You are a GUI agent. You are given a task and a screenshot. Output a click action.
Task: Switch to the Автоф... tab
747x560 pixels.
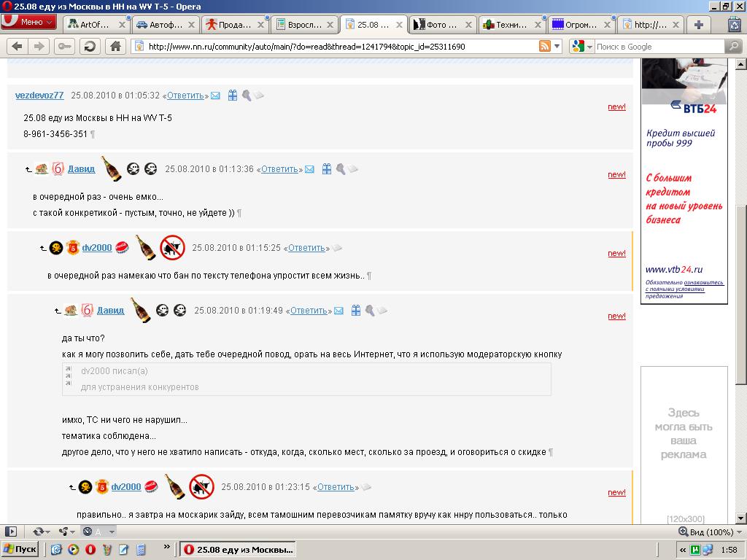[x=159, y=25]
